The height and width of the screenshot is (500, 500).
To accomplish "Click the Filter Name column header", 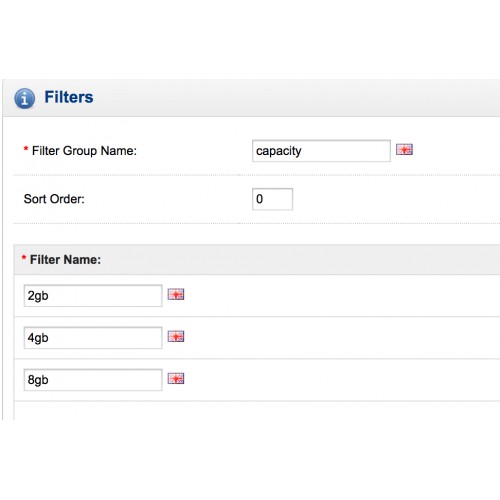I will point(65,260).
